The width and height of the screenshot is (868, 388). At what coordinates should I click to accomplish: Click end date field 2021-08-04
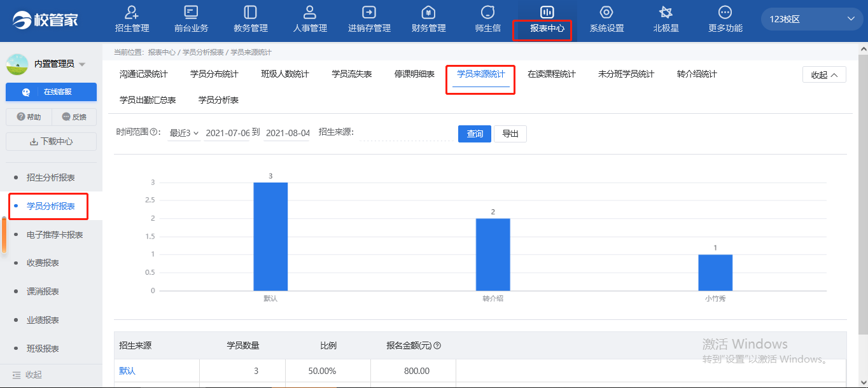coord(288,133)
